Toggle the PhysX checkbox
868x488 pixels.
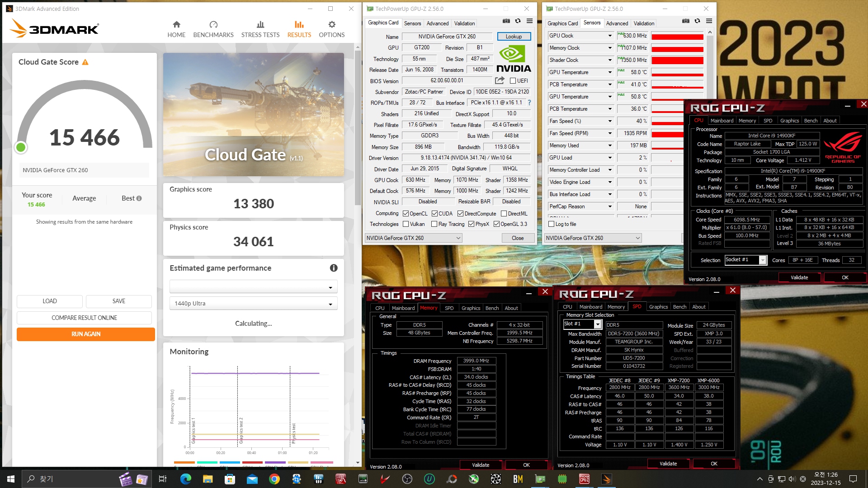point(471,224)
